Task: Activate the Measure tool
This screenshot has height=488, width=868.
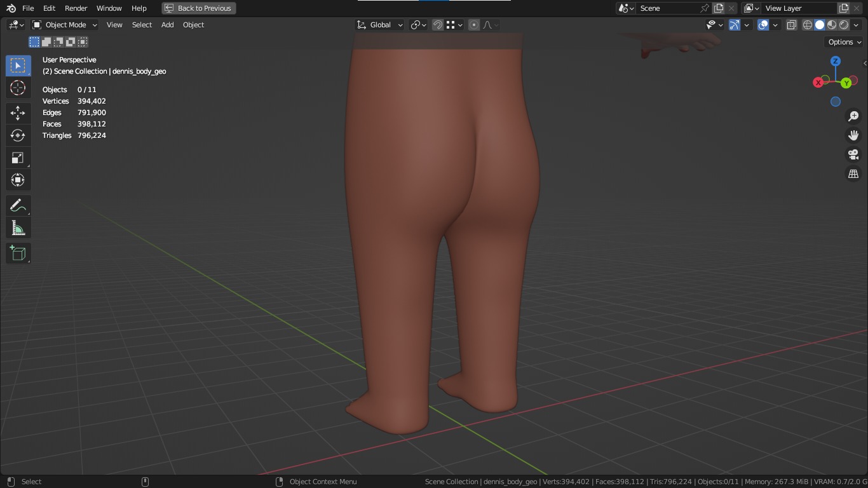Action: coord(18,227)
